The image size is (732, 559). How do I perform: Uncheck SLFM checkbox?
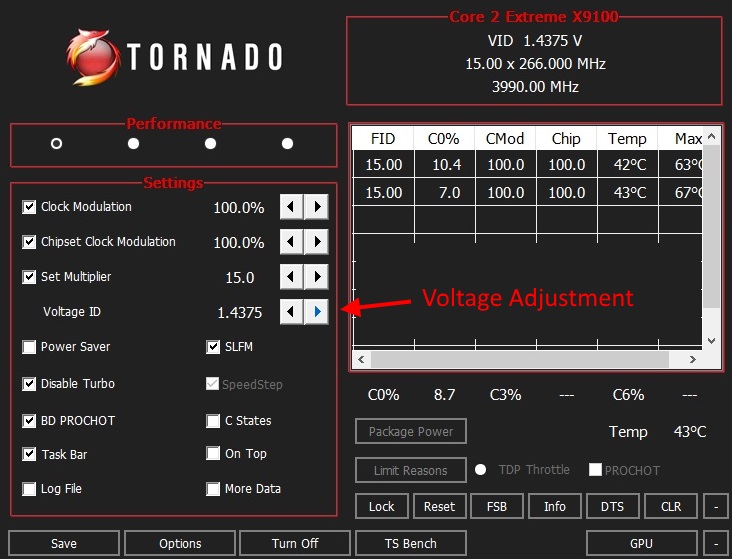coord(213,347)
